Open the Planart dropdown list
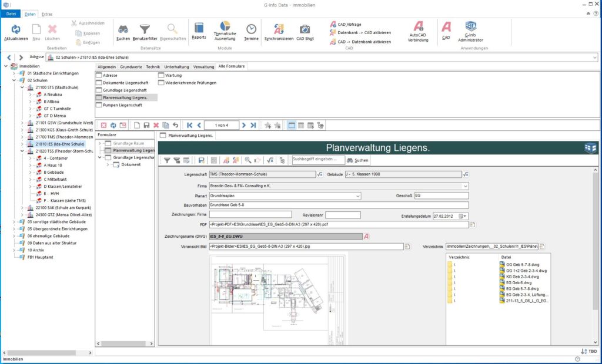Screen dimensions: 602x364 pos(357,196)
